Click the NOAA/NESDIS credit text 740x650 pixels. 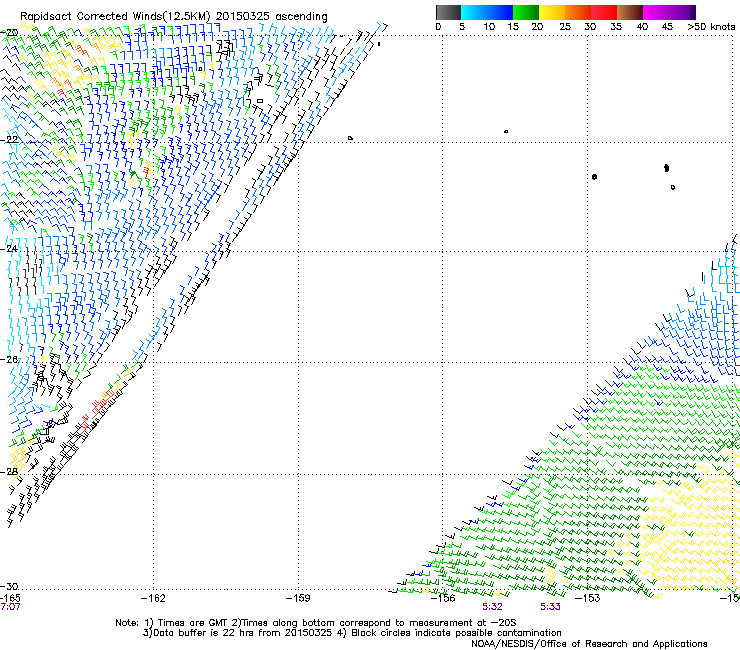point(589,644)
